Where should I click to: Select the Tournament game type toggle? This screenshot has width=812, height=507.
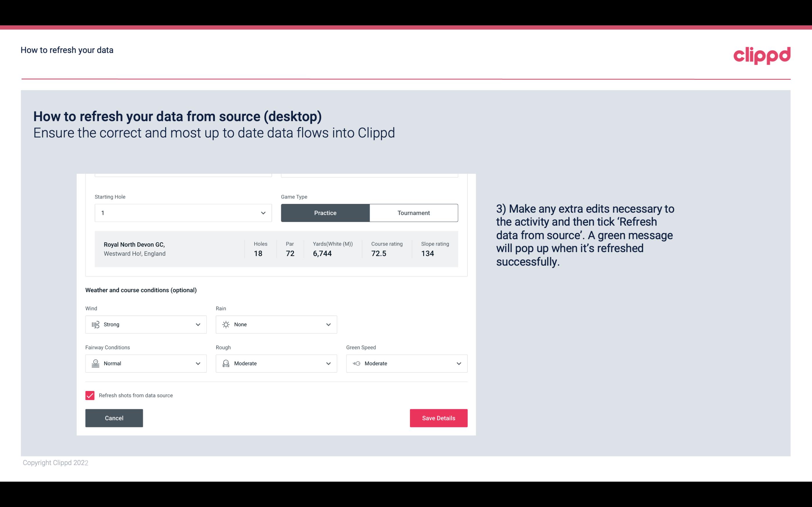pos(413,213)
